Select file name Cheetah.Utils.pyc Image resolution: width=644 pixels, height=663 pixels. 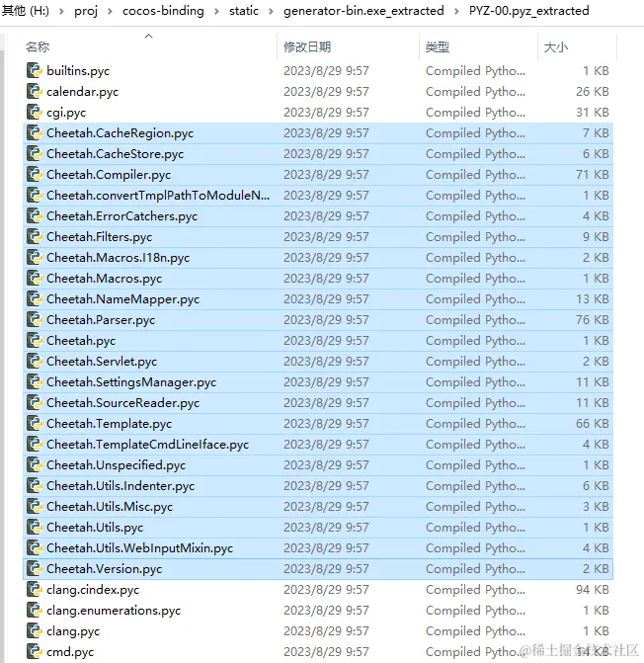coord(95,528)
